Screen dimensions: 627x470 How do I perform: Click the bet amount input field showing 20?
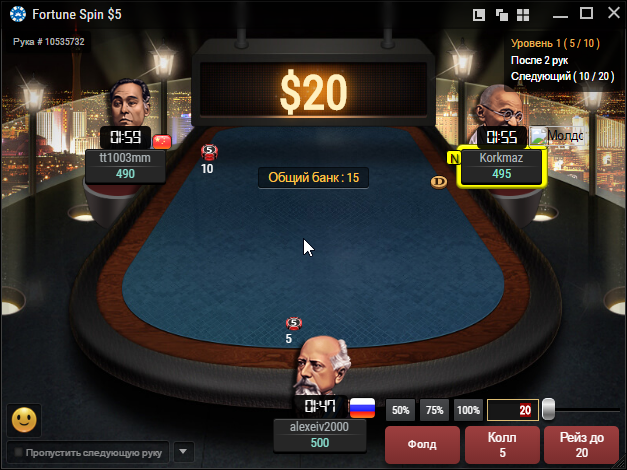coord(513,410)
